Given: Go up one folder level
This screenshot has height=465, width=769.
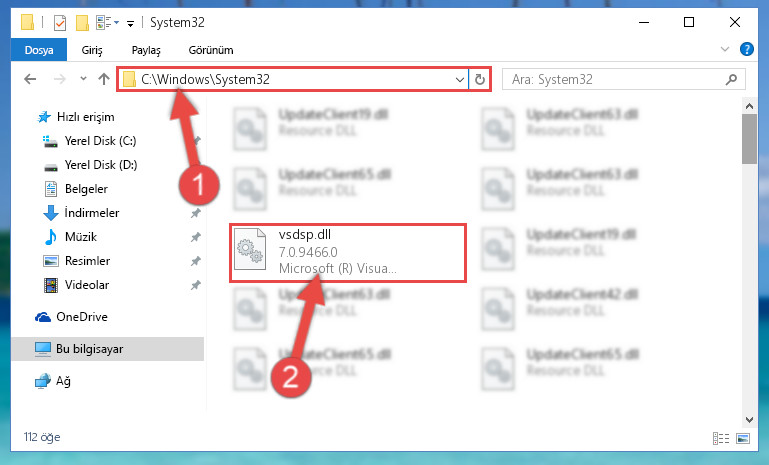Looking at the screenshot, I should coord(103,79).
